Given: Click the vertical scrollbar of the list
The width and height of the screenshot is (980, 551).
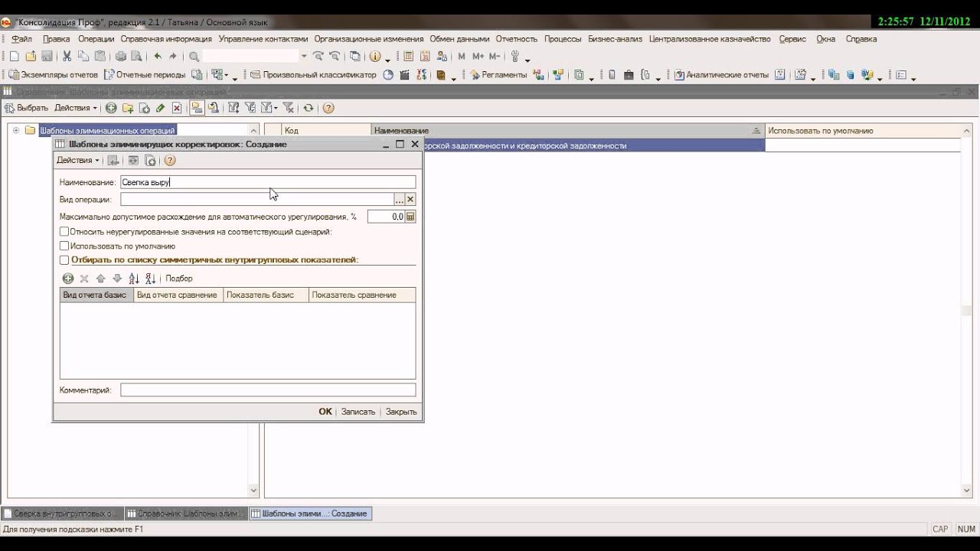Looking at the screenshot, I should tap(966, 310).
